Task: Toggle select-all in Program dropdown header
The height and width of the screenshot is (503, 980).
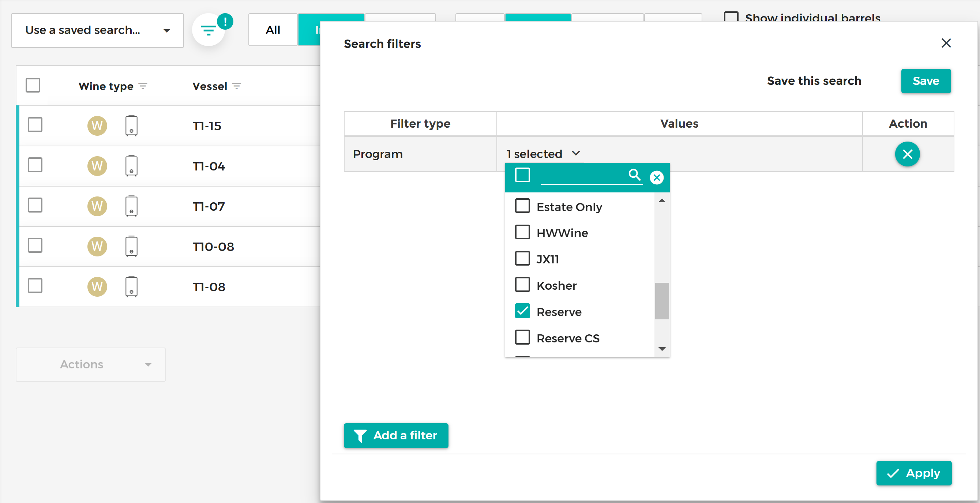Action: 522,175
